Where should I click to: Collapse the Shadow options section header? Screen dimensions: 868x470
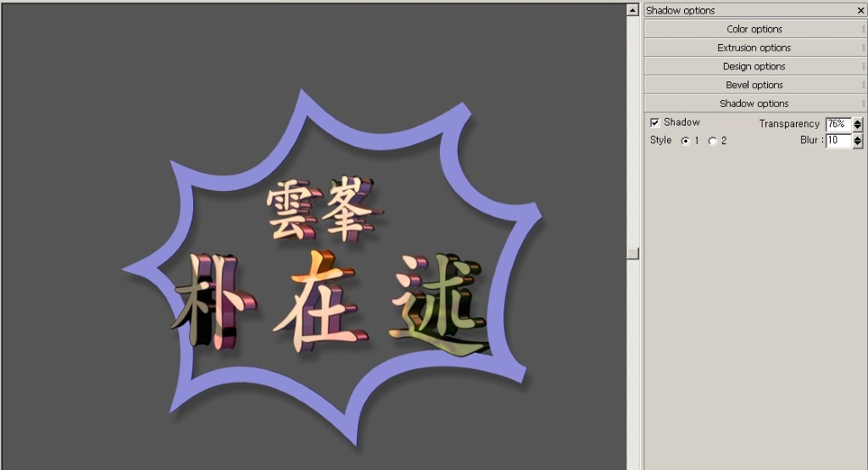(754, 104)
